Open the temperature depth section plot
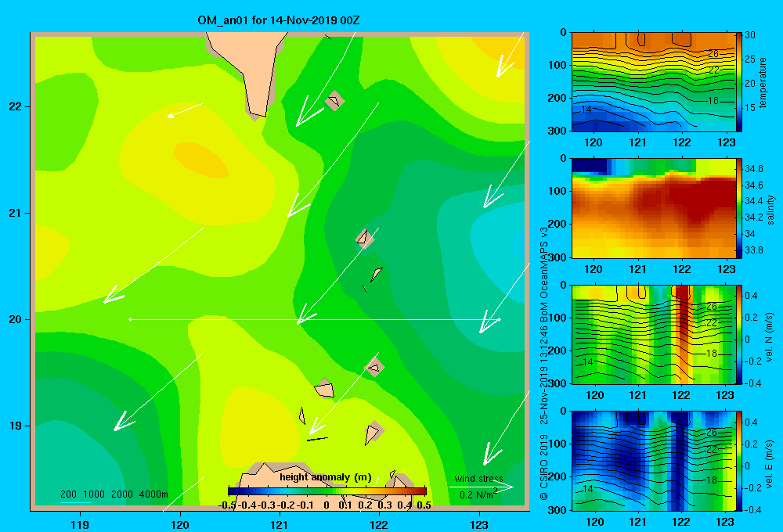This screenshot has width=783, height=532. click(x=653, y=82)
